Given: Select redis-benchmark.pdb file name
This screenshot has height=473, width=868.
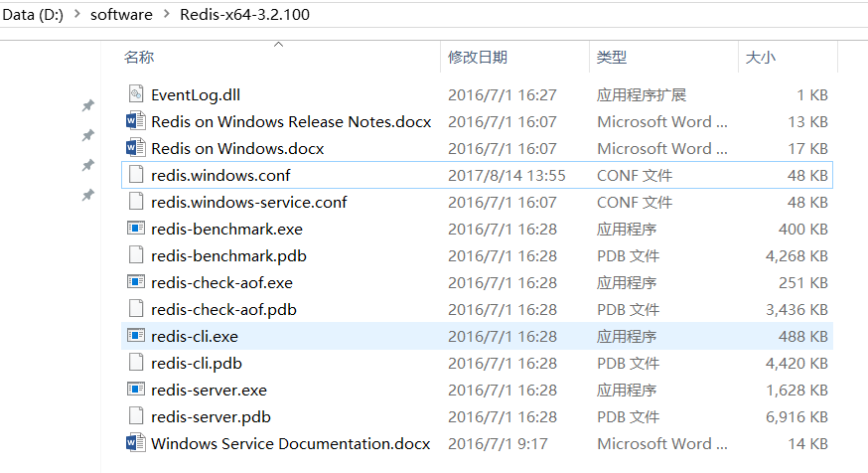Looking at the screenshot, I should click(x=228, y=256).
